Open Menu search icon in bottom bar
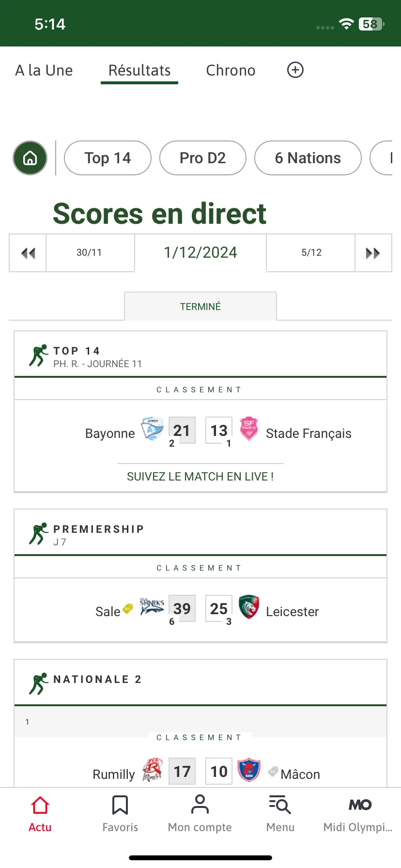401x868 pixels. coord(280,805)
